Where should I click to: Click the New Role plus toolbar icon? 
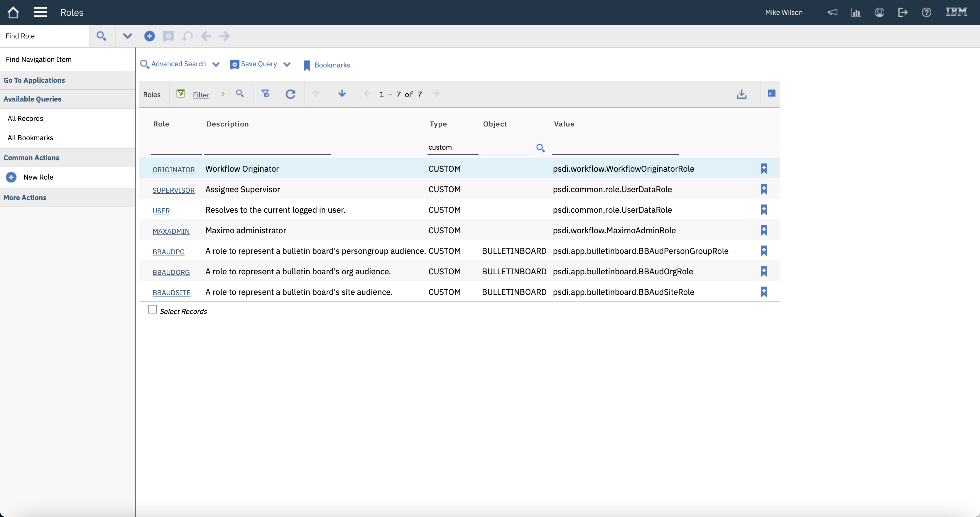[150, 36]
